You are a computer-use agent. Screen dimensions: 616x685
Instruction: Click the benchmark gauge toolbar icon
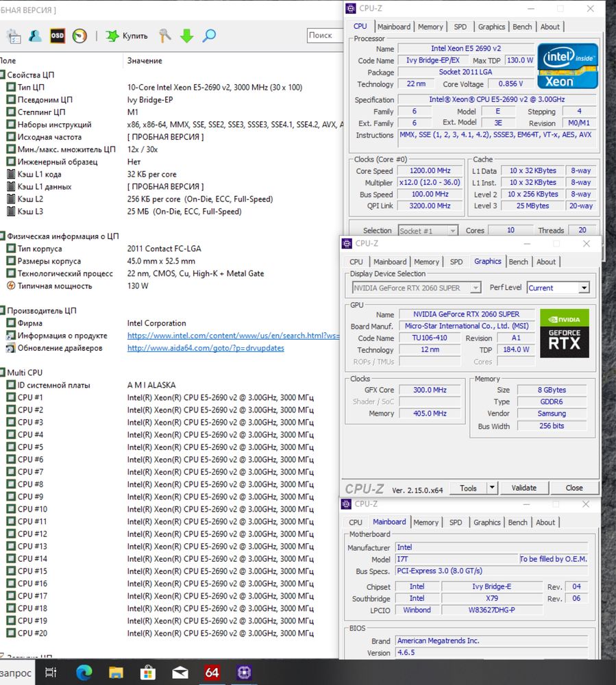click(79, 36)
